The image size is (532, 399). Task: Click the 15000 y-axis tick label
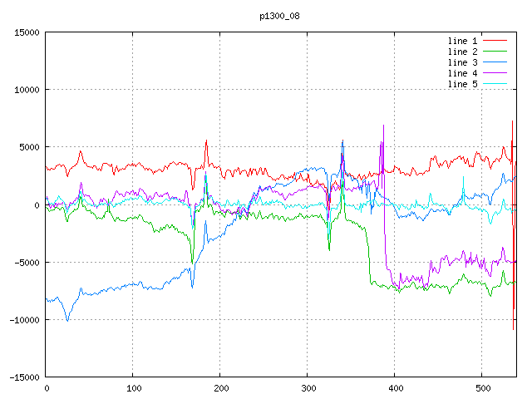click(26, 32)
